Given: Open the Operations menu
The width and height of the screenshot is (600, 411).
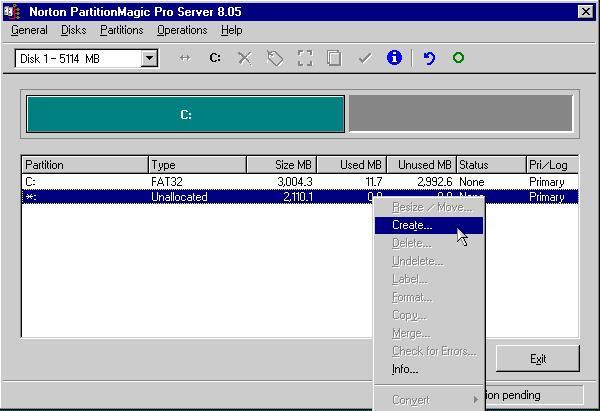Looking at the screenshot, I should (x=182, y=30).
